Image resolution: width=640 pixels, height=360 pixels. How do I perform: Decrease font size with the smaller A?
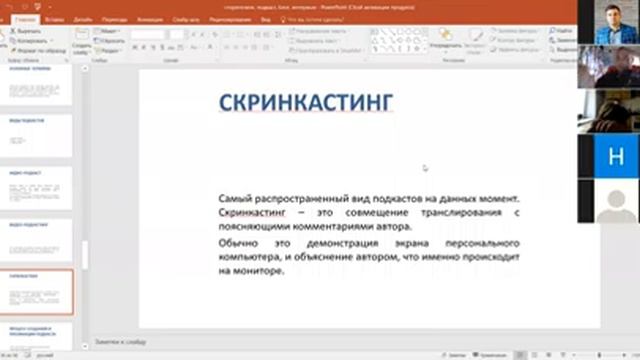[202, 36]
